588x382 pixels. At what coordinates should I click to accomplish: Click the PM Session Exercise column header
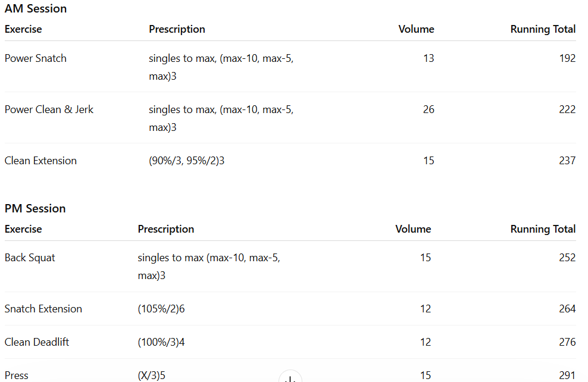click(23, 229)
